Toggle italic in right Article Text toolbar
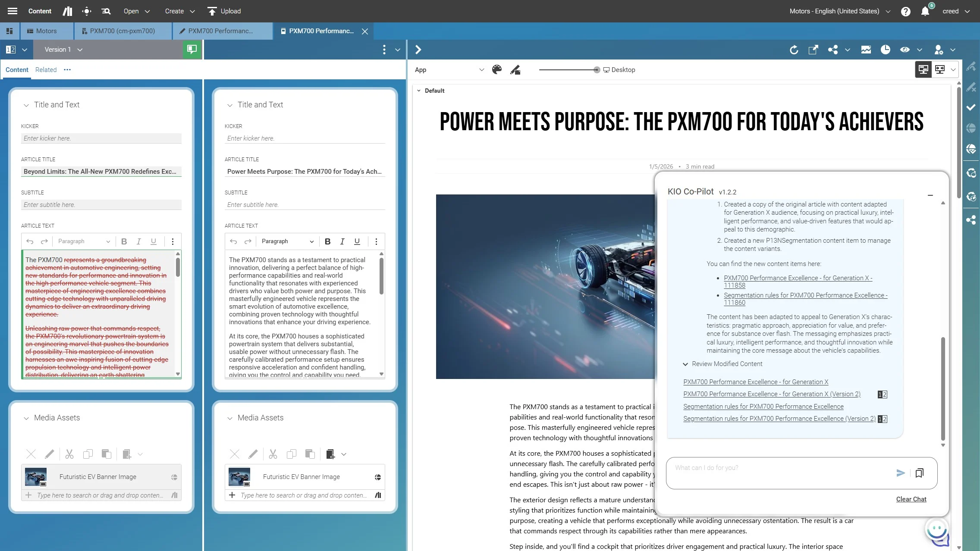 (x=342, y=241)
